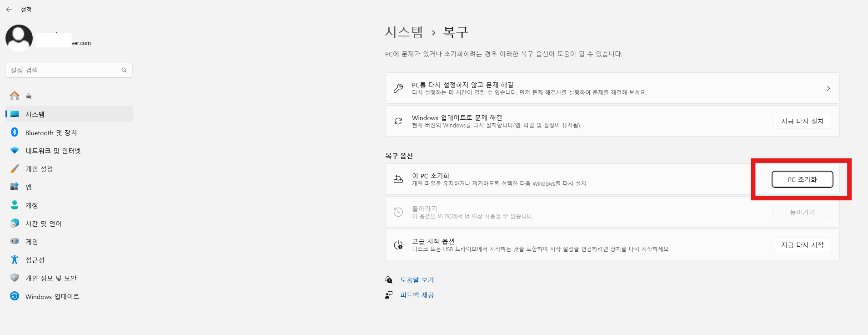
Task: Select 접근성 in the sidebar
Action: pos(69,260)
